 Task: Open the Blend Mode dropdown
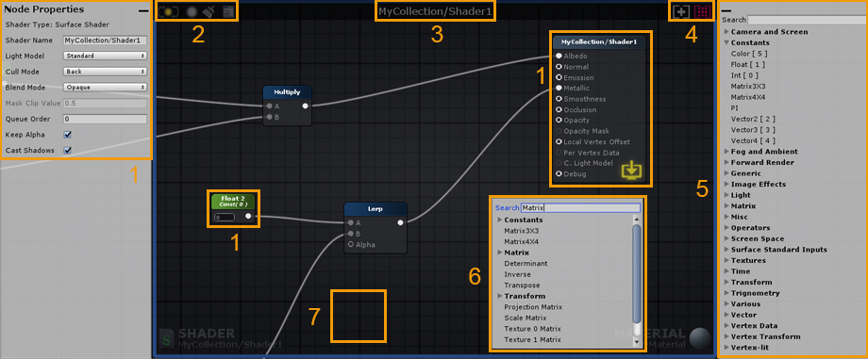point(105,87)
